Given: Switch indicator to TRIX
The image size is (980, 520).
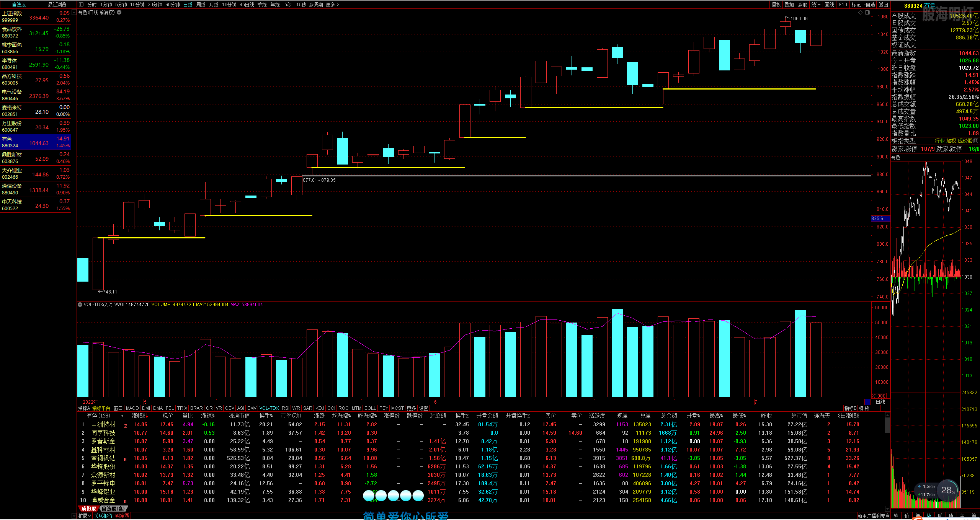Looking at the screenshot, I should [182, 408].
